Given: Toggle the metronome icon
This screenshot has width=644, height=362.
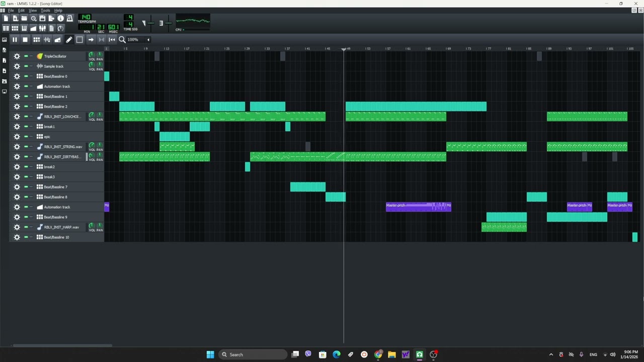Looking at the screenshot, I should [x=69, y=19].
